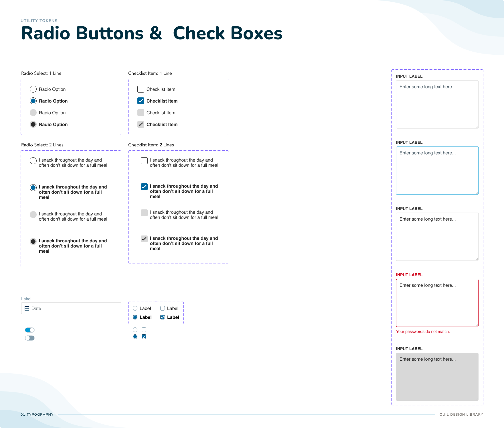The height and width of the screenshot is (428, 504).
Task: Check the empty two-line snack checkbox
Action: coord(144,161)
